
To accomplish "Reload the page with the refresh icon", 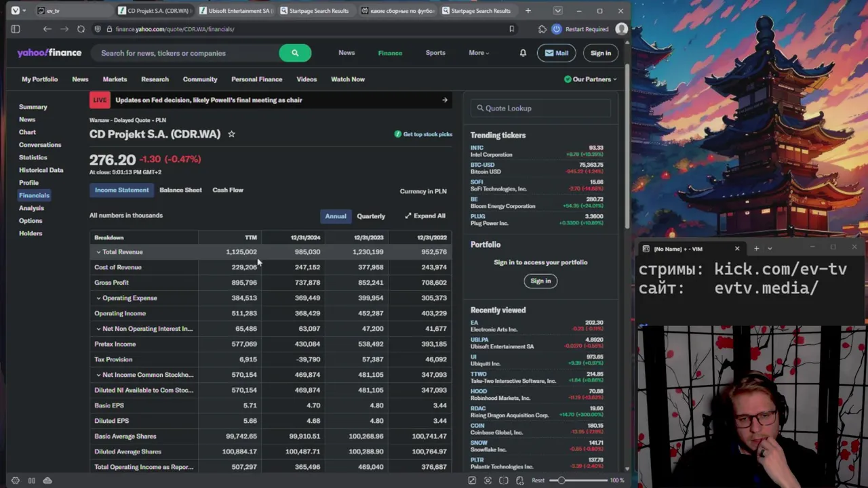I will (81, 29).
